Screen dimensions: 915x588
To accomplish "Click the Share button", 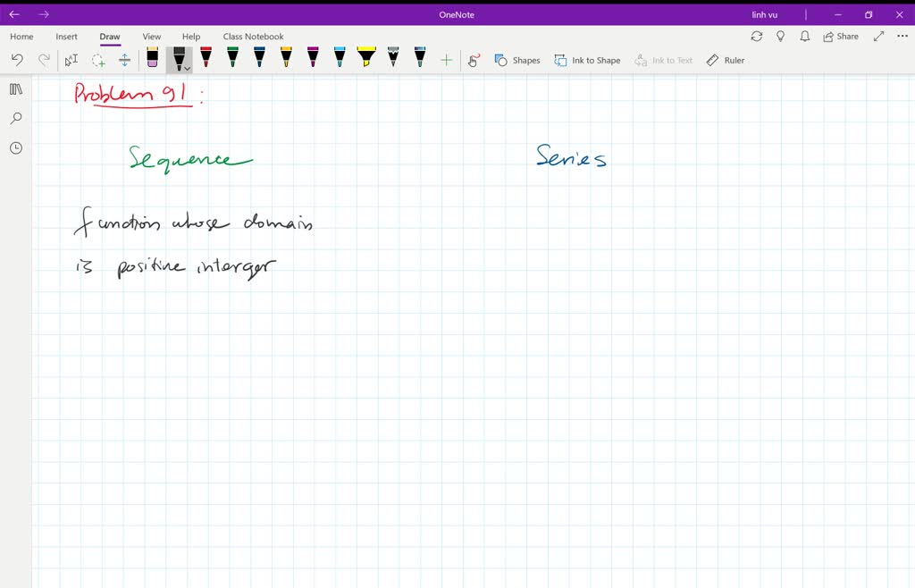I will coord(841,36).
